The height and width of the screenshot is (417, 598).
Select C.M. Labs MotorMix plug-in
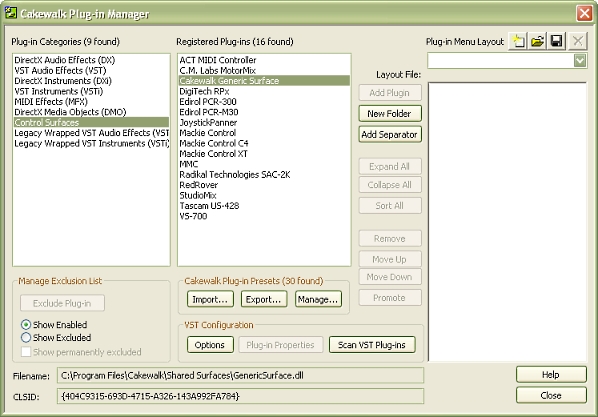click(264, 71)
